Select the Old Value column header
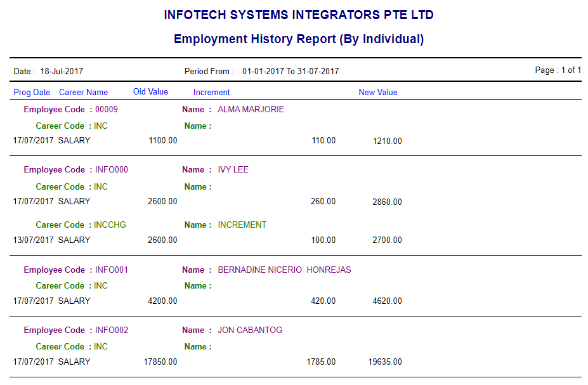 point(150,92)
